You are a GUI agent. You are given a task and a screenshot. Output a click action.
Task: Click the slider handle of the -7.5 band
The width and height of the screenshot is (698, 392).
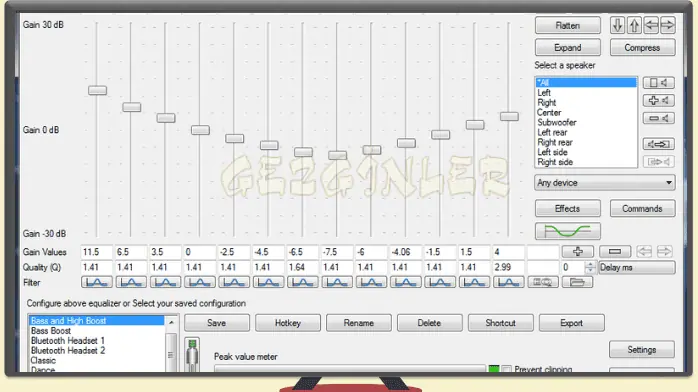(337, 155)
